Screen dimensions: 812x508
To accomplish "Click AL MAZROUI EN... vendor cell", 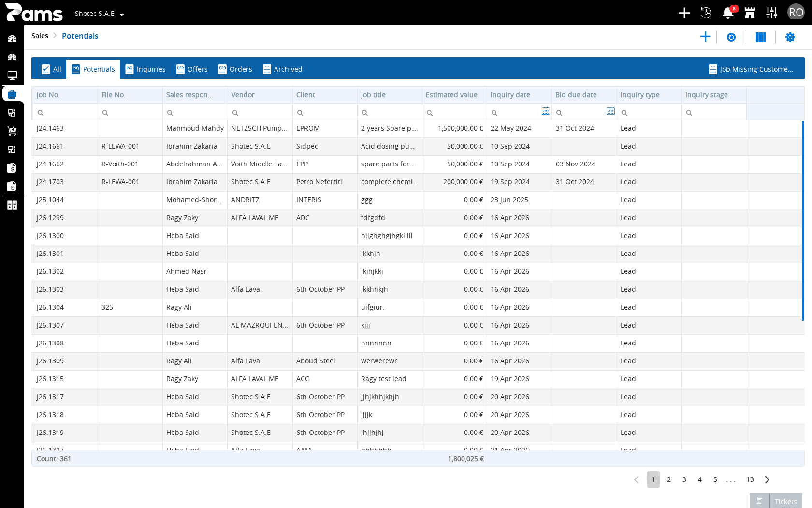I will 260,325.
